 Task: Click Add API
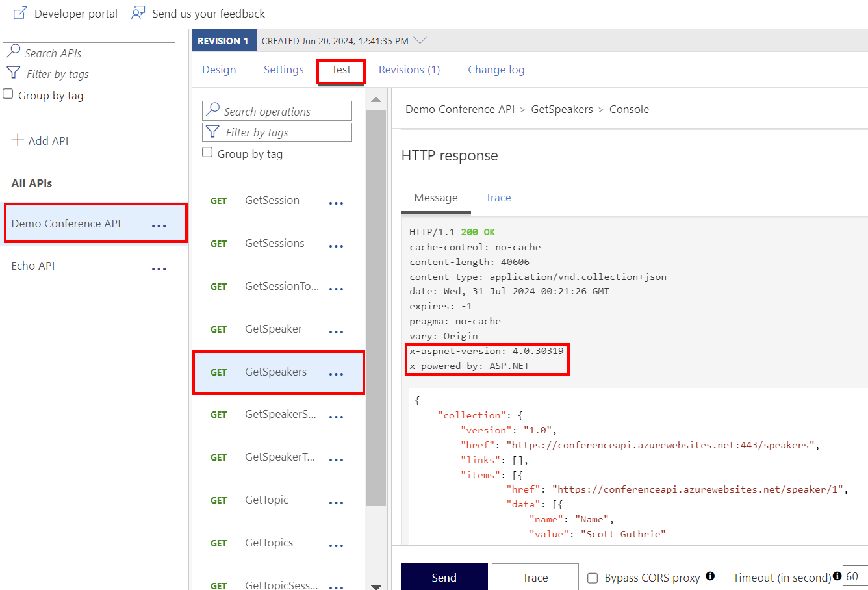point(40,141)
